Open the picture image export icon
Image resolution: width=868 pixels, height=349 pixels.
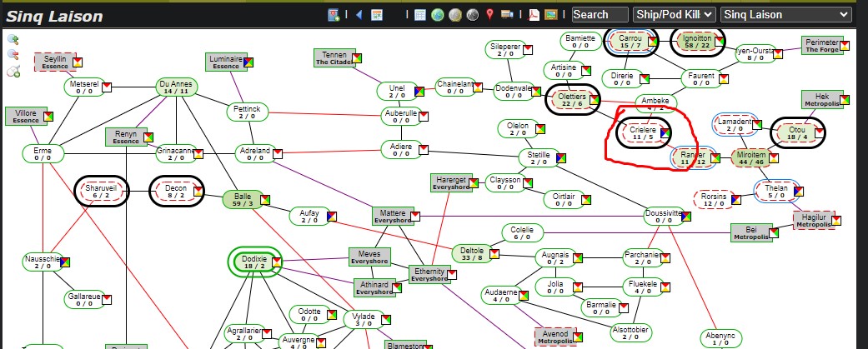551,15
